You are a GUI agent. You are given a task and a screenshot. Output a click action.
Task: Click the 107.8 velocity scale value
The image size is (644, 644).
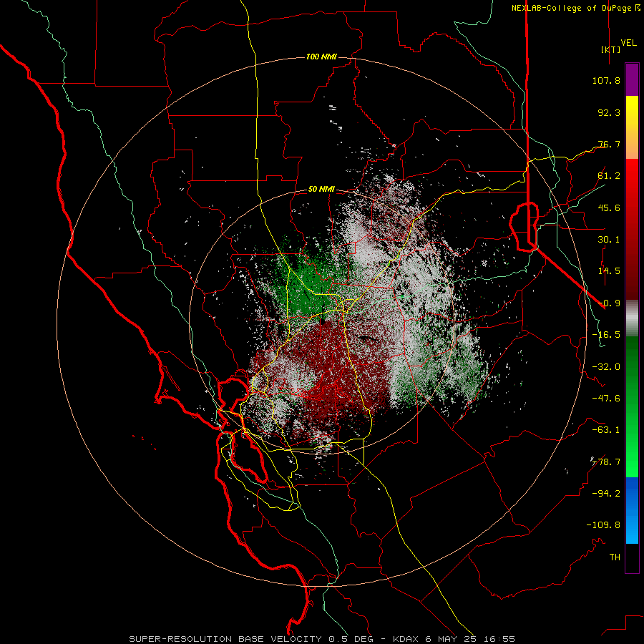click(x=606, y=80)
